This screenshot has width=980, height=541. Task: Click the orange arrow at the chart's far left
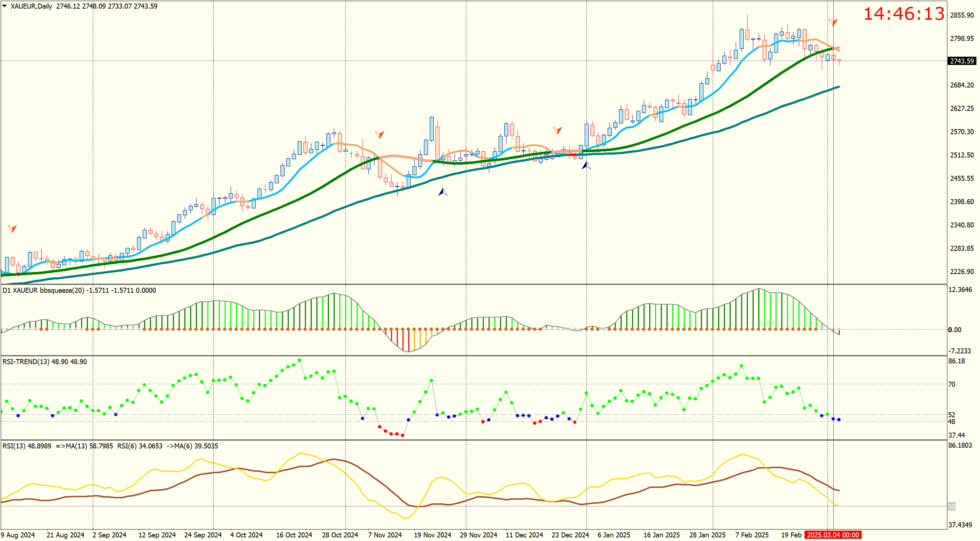tap(12, 228)
